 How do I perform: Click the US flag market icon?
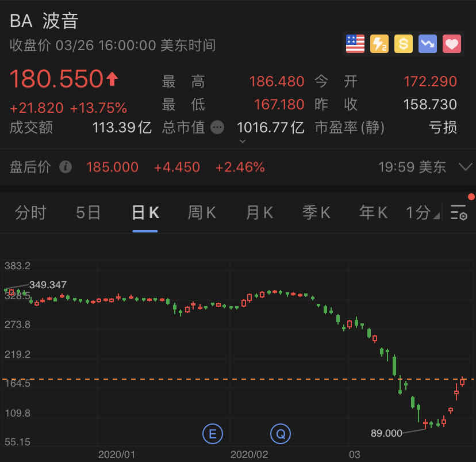(x=355, y=44)
